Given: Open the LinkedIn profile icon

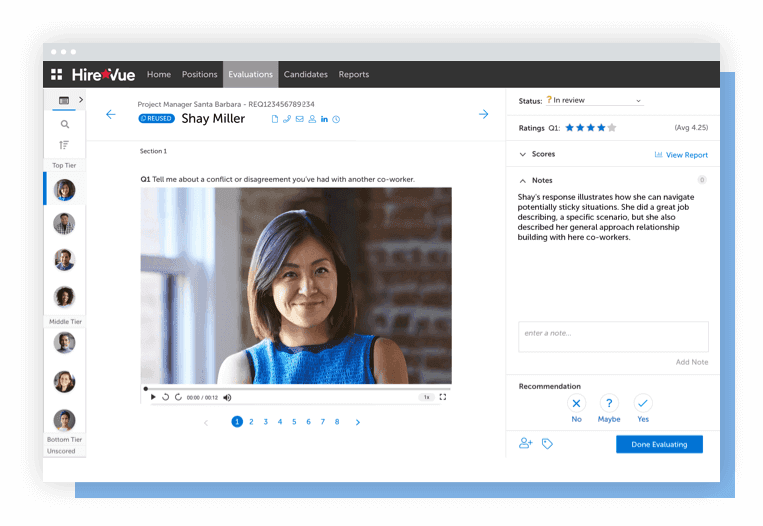Looking at the screenshot, I should pos(324,119).
